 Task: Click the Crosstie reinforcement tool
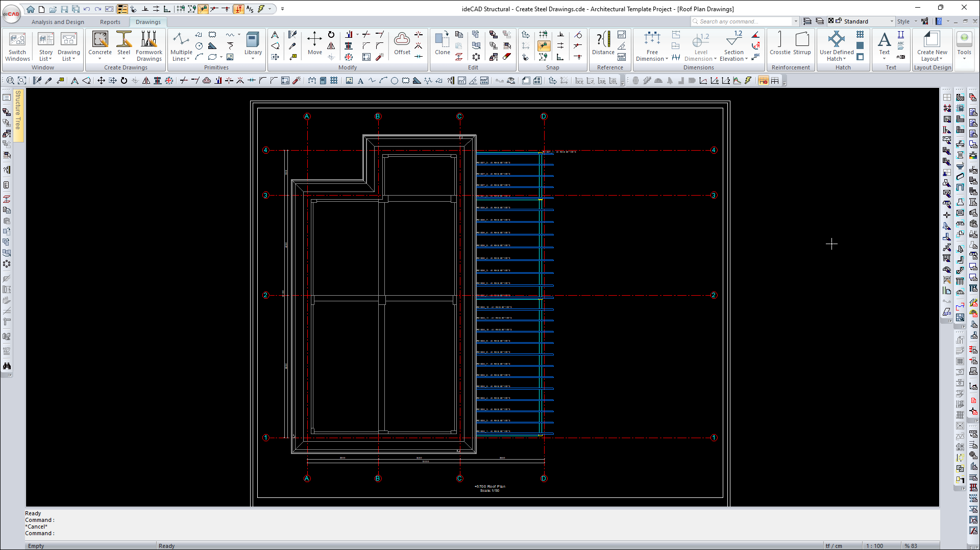tap(780, 43)
